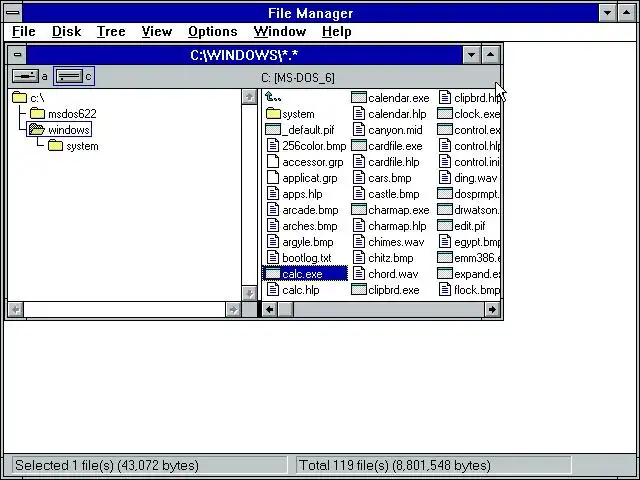Click the bootlog.txt document icon
Image resolution: width=640 pixels, height=480 pixels.
coord(273,258)
